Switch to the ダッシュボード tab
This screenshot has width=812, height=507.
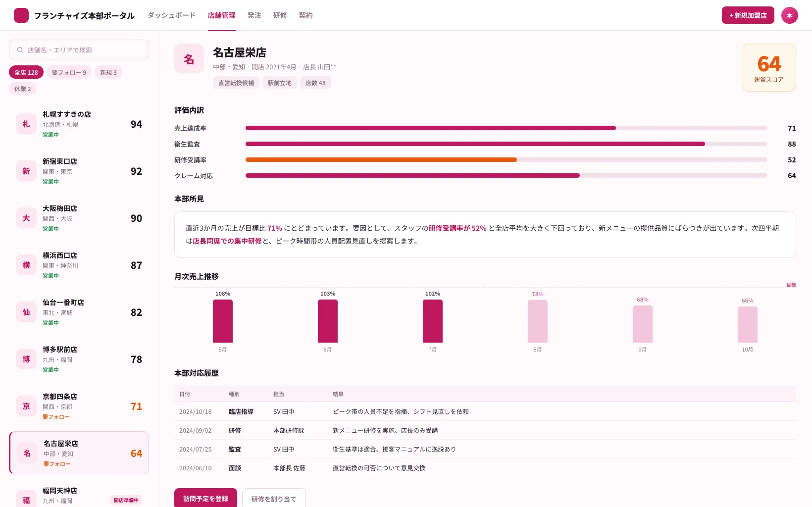(171, 15)
